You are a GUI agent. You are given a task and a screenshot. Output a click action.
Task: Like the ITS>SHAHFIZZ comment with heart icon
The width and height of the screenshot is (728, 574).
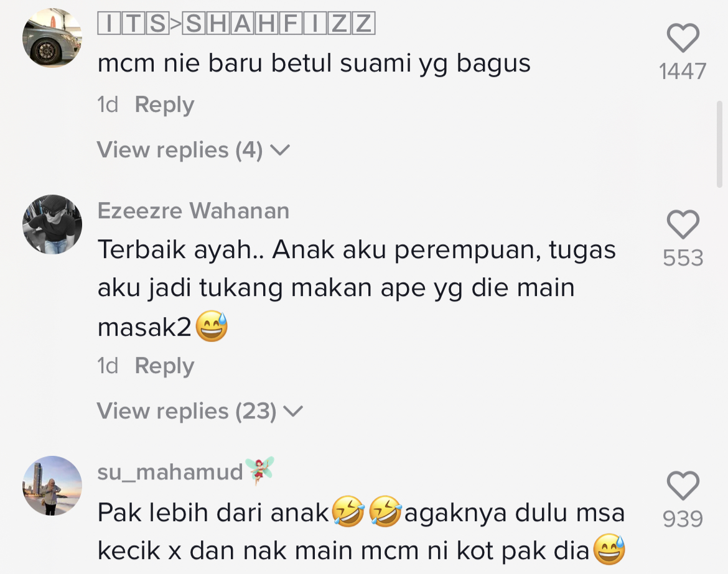coord(683,37)
